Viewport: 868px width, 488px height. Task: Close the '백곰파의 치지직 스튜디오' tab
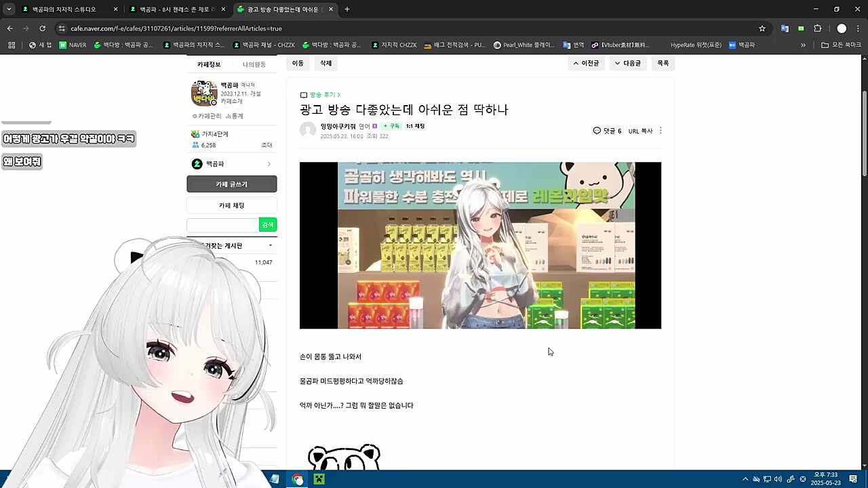[x=116, y=9]
